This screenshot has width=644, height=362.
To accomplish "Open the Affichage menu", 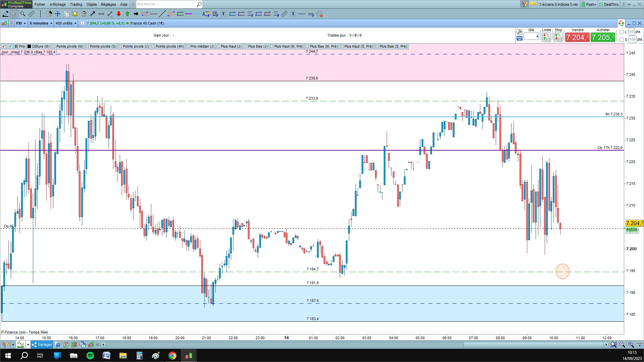I will point(58,4).
